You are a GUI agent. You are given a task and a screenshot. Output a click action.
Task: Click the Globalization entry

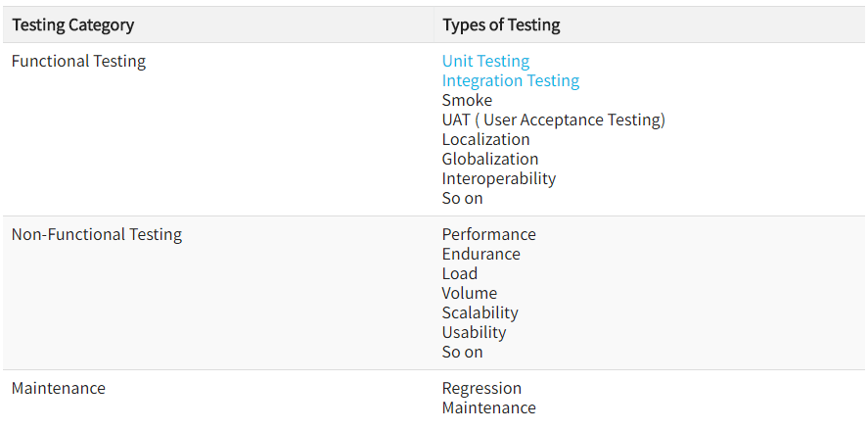489,159
